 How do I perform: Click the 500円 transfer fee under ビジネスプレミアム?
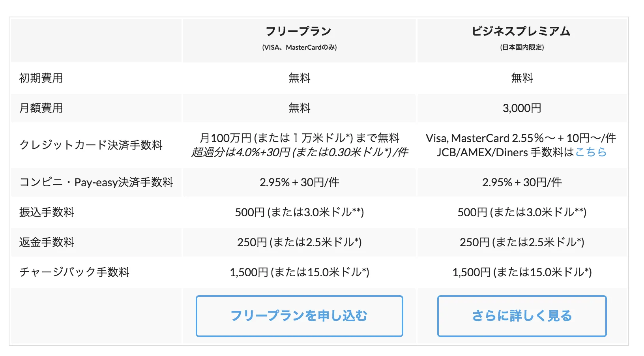522,212
